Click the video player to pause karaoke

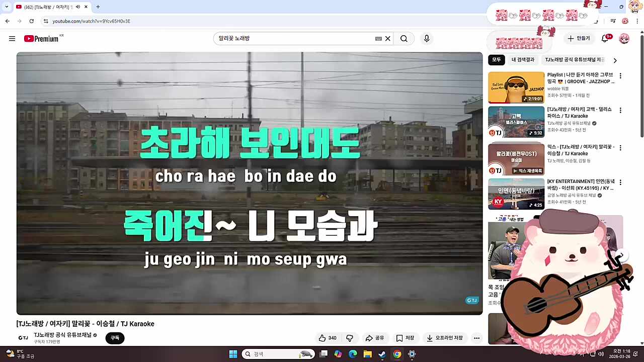[250, 184]
